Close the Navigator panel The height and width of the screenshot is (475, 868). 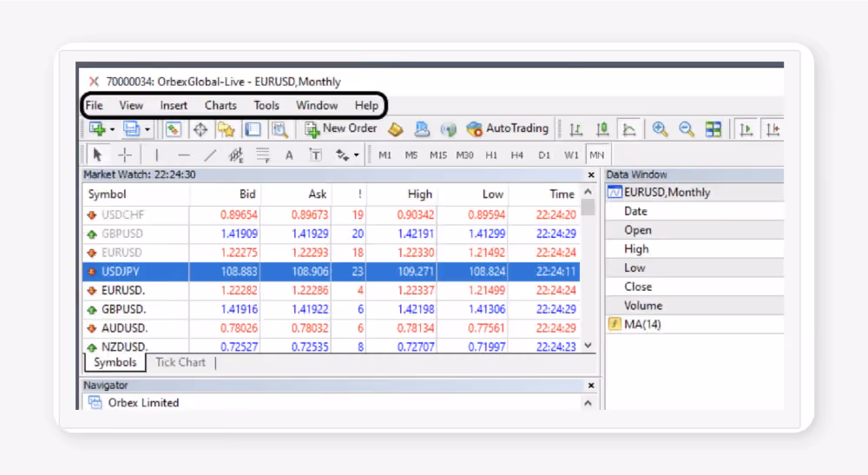pos(591,386)
